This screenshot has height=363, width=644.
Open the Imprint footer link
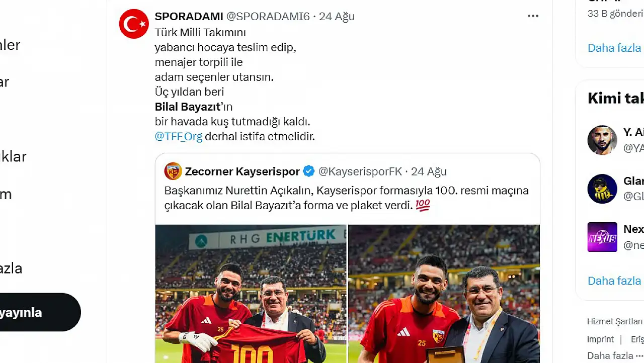pyautogui.click(x=600, y=339)
